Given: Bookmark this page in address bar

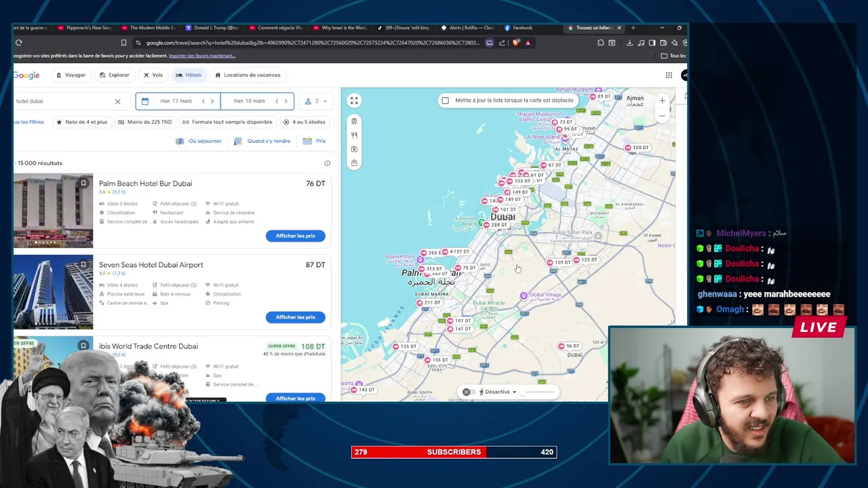Looking at the screenshot, I should (123, 43).
